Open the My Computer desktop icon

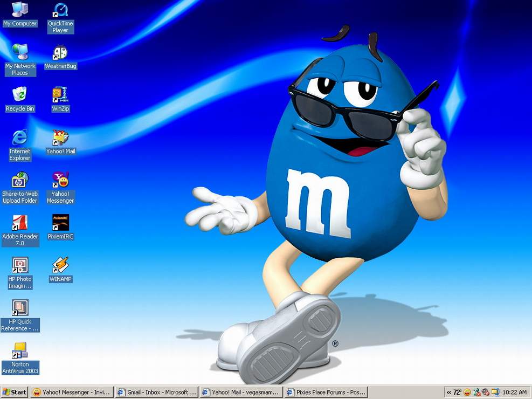click(x=20, y=10)
